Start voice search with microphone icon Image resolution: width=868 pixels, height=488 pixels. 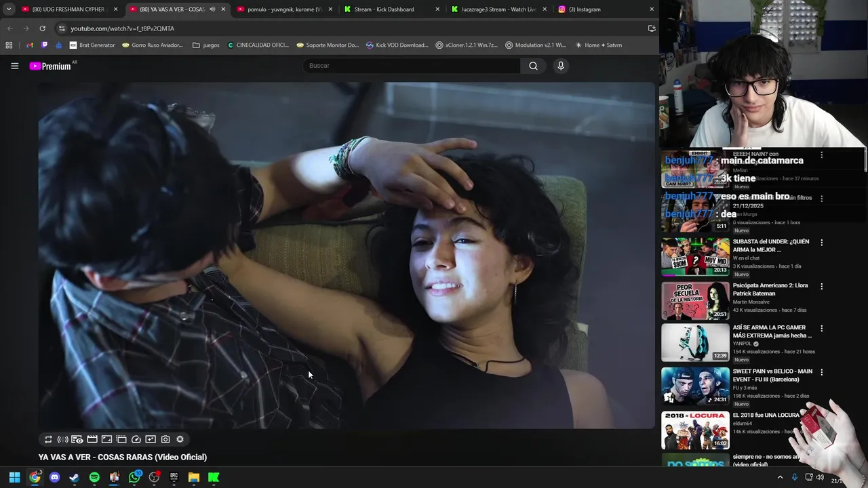point(560,66)
